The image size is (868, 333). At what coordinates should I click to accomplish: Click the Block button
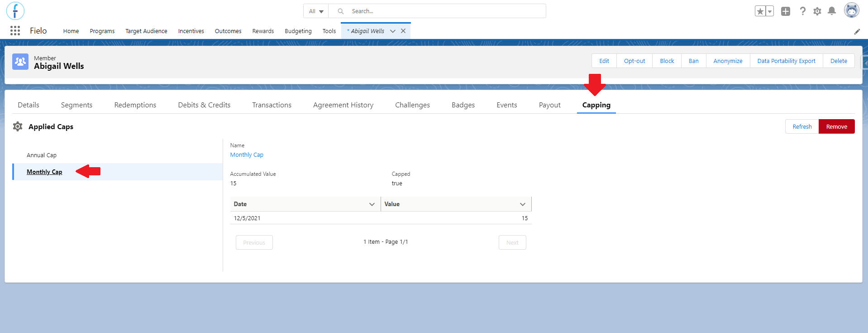(x=667, y=61)
